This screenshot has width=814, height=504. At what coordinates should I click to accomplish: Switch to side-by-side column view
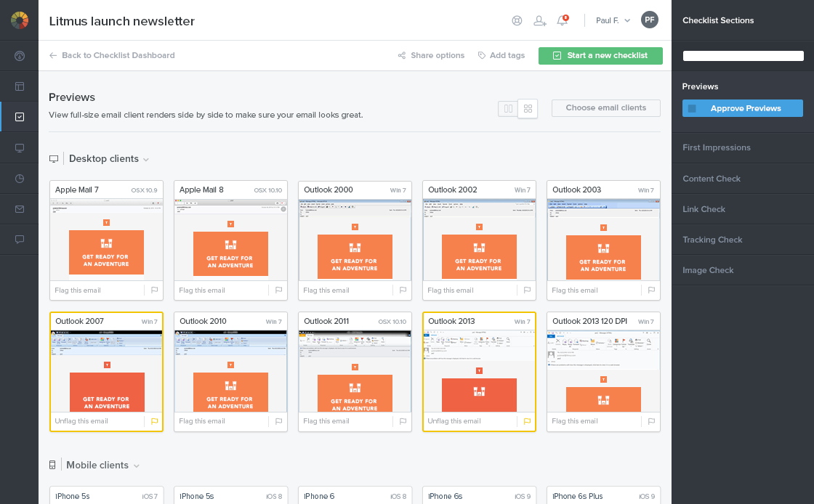pos(508,108)
